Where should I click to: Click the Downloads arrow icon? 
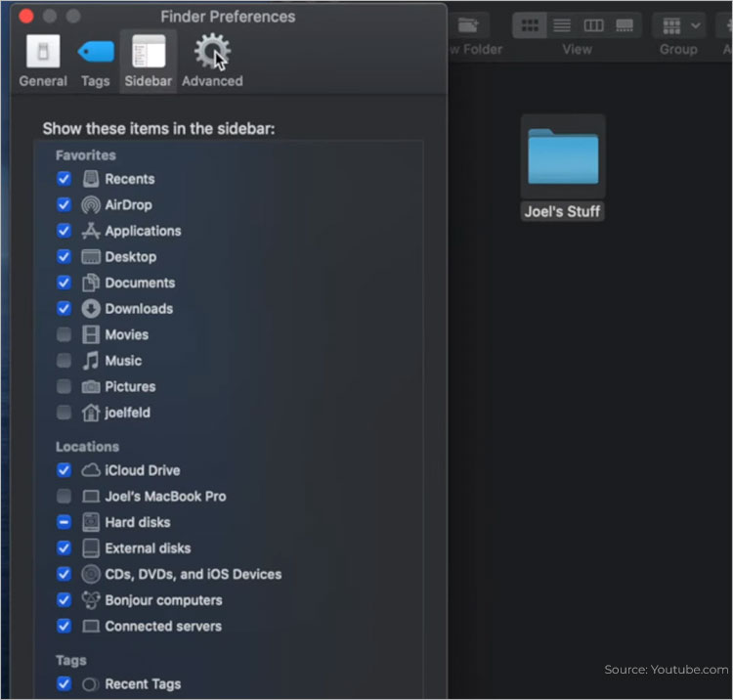pos(91,309)
